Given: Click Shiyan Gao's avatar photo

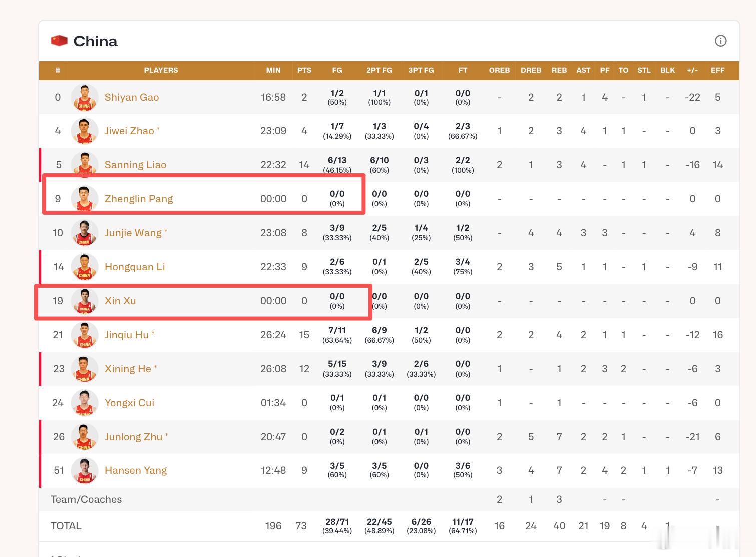Looking at the screenshot, I should click(84, 97).
